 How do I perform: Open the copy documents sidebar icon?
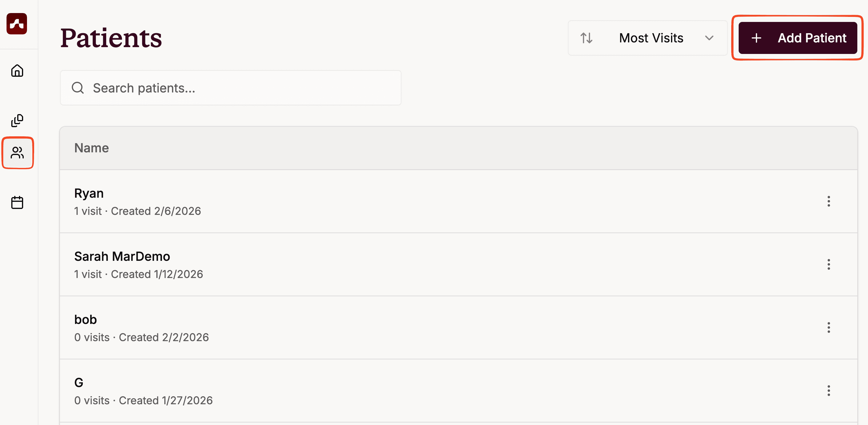(x=17, y=121)
